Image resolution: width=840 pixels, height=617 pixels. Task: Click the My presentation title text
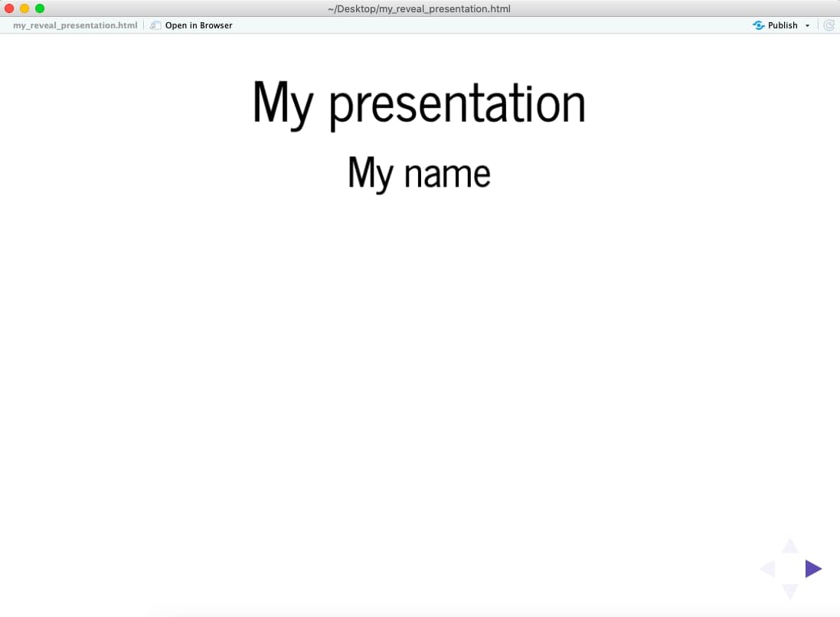tap(419, 102)
